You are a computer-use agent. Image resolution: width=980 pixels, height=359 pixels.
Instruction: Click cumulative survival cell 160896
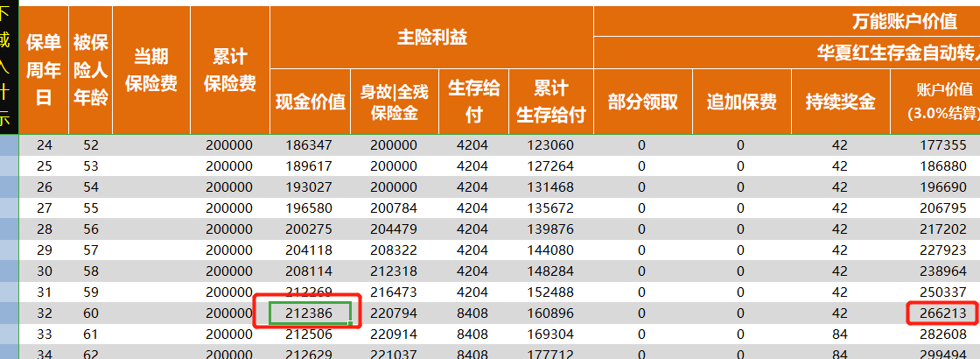550,313
